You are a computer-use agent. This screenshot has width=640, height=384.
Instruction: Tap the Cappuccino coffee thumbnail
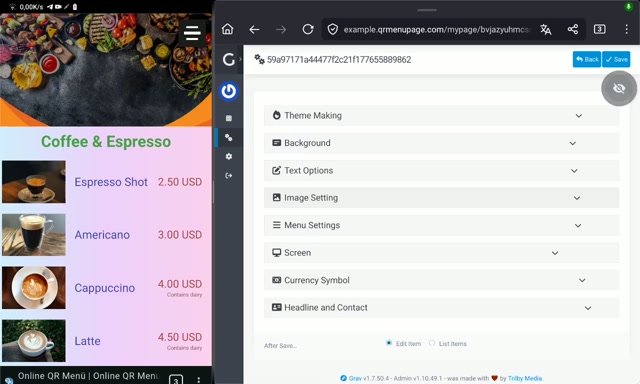33,288
